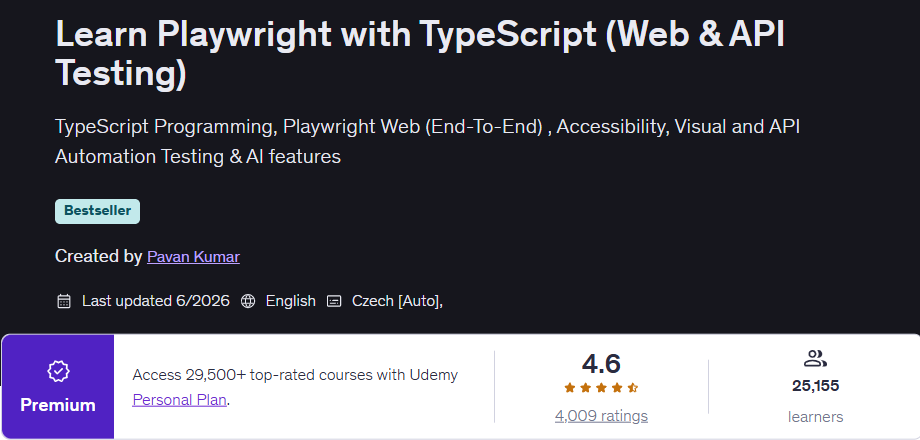Click the 25,155 learners count
920x440 pixels.
click(816, 386)
